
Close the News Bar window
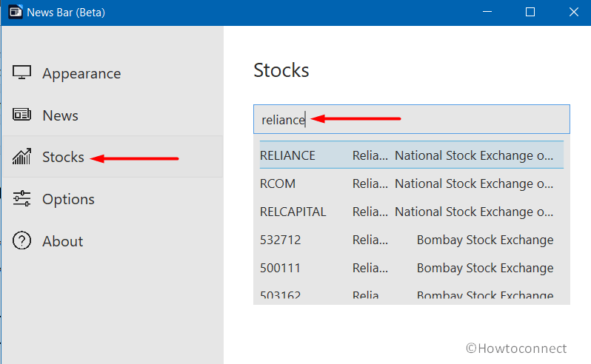tap(574, 12)
